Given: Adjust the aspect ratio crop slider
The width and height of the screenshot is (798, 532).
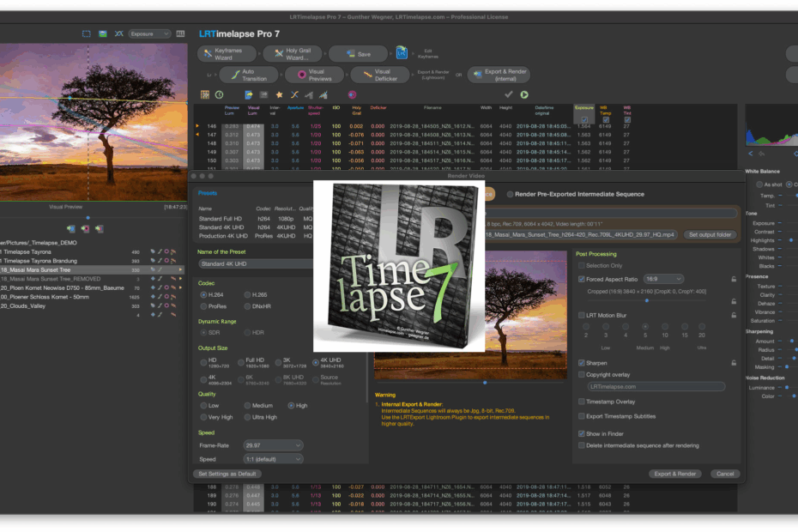Looking at the screenshot, I should click(647, 301).
